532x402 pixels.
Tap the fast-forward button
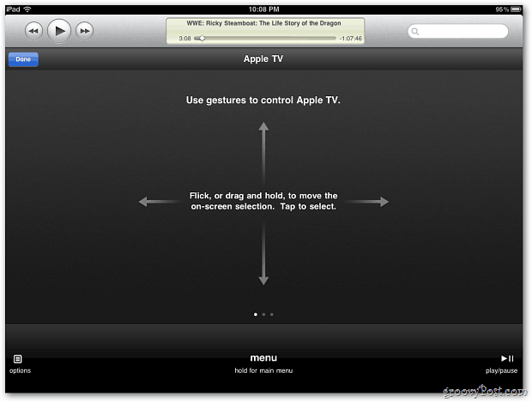point(84,31)
